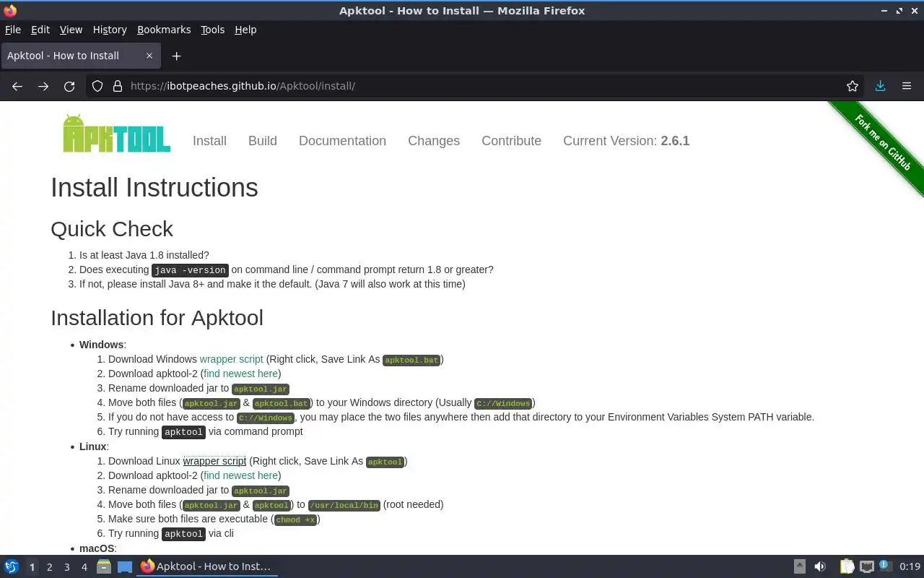Click the apktool code label in Linux step 6
924x578 pixels.
[x=183, y=534]
